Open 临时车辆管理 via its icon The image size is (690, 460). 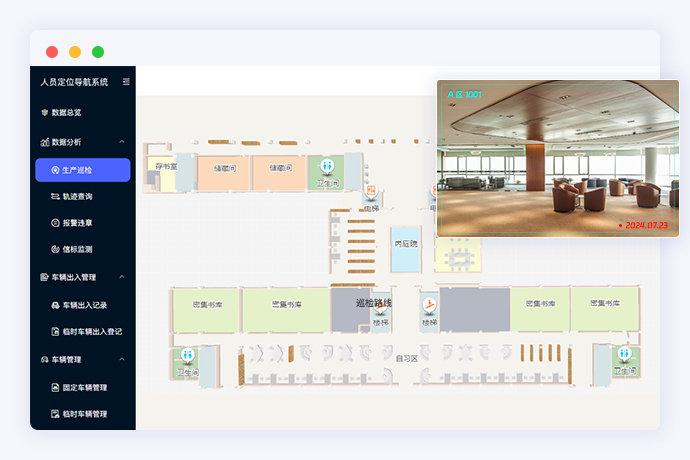[55, 414]
